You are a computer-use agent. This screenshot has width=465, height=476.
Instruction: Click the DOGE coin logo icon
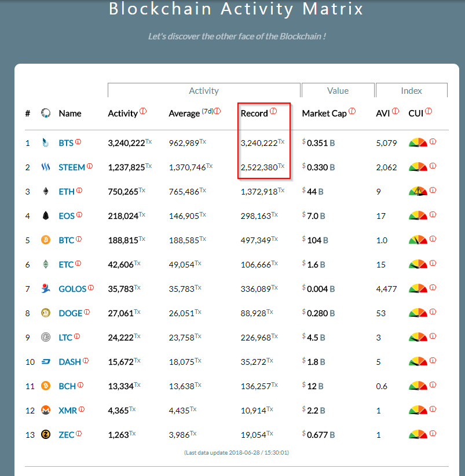click(46, 313)
